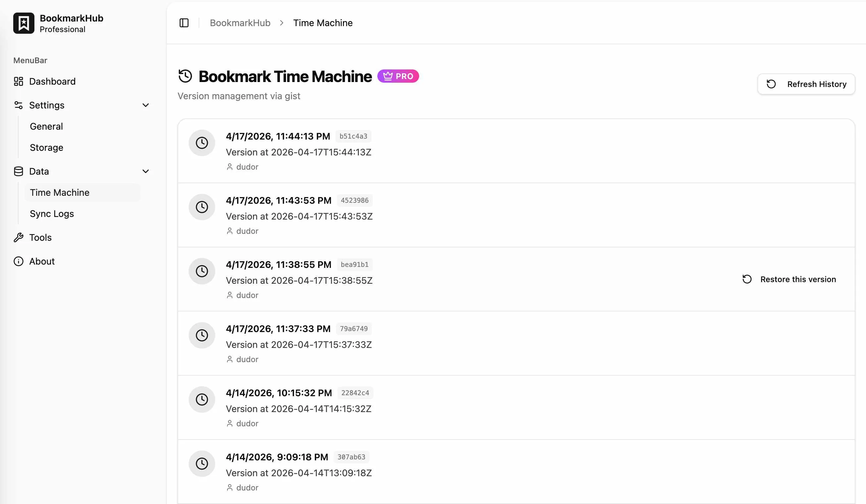
Task: Collapse the Settings section
Action: (146, 105)
